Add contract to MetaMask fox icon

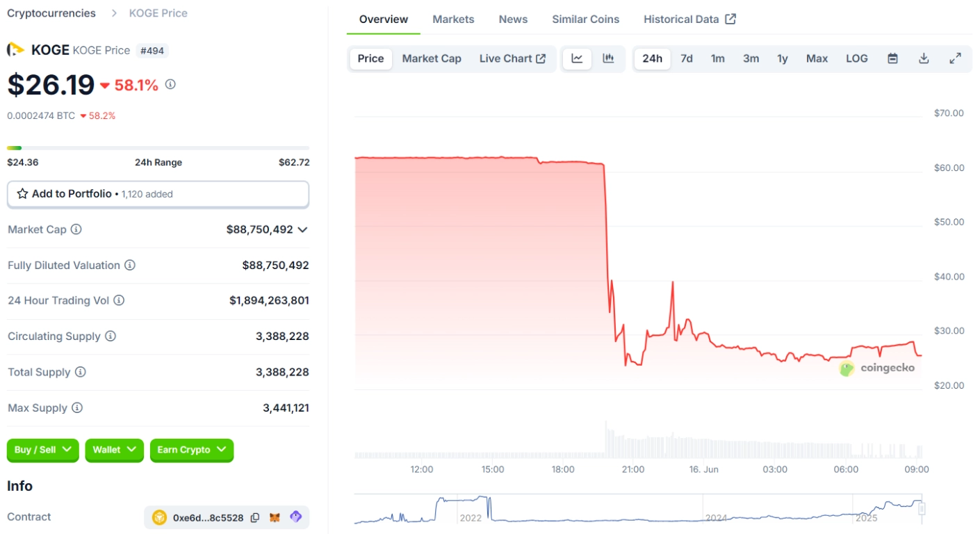point(275,517)
